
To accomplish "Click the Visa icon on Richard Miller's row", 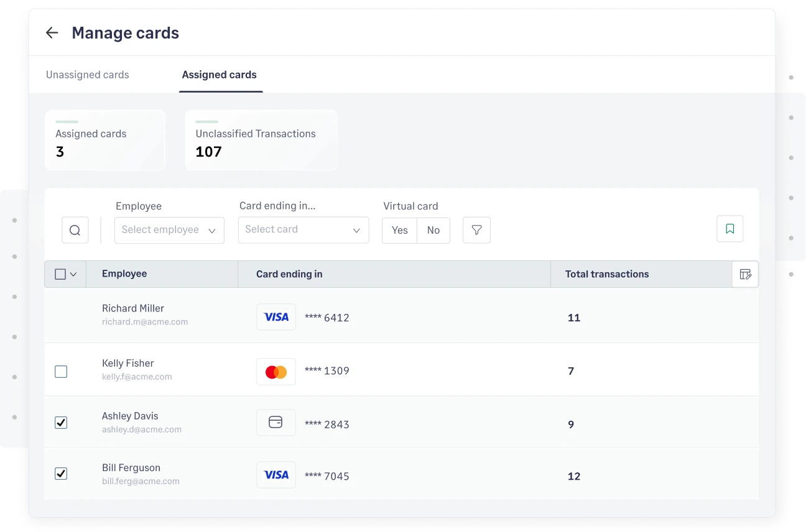I will point(276,317).
